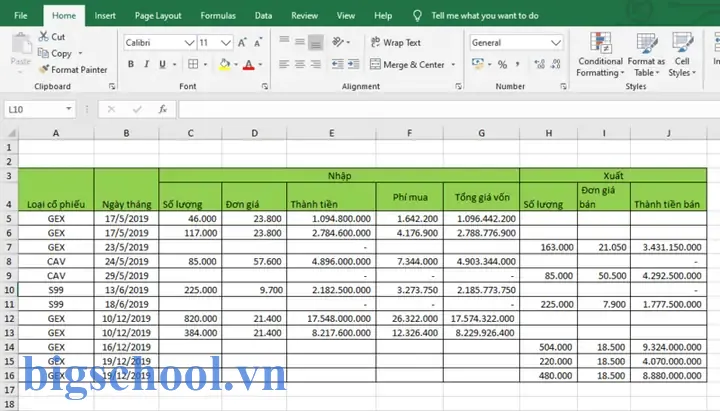Click the Paste clipboard icon
This screenshot has height=411, width=720.
(20, 45)
